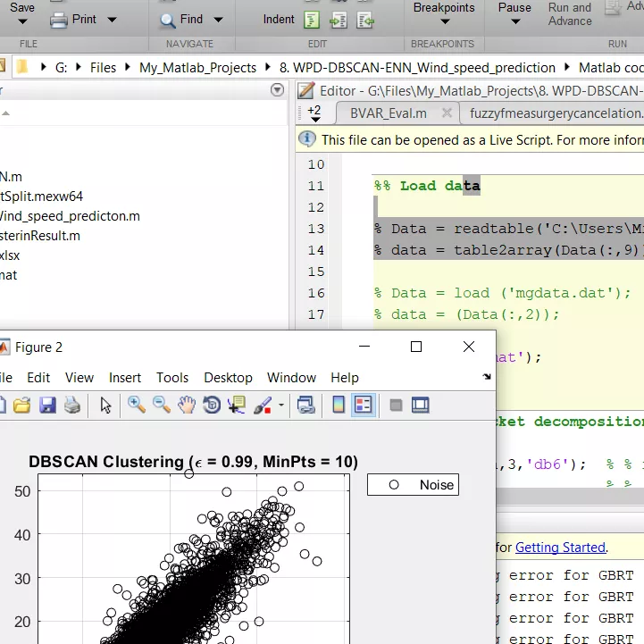
Task: Click the Find magnifier icon
Action: coord(168,21)
